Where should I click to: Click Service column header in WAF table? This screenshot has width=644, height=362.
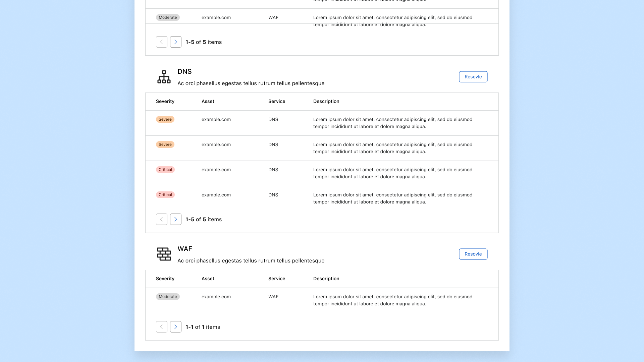click(276, 279)
